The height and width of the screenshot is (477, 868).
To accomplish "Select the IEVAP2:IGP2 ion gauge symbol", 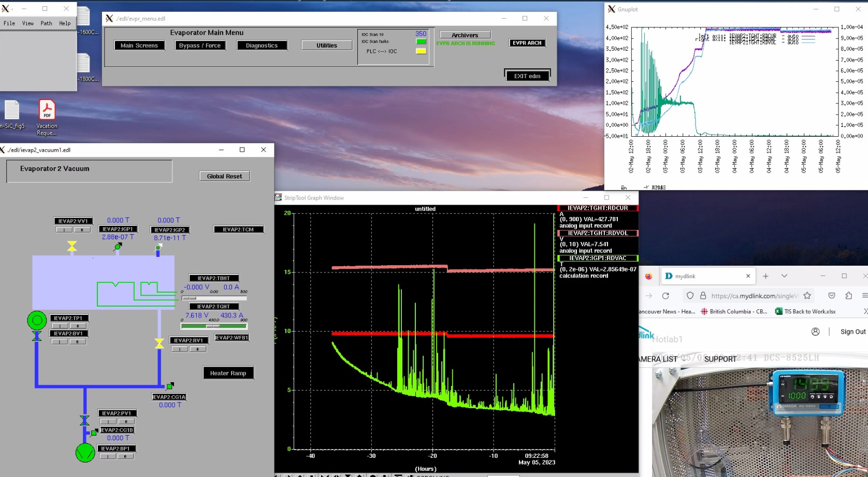I will pos(158,249).
